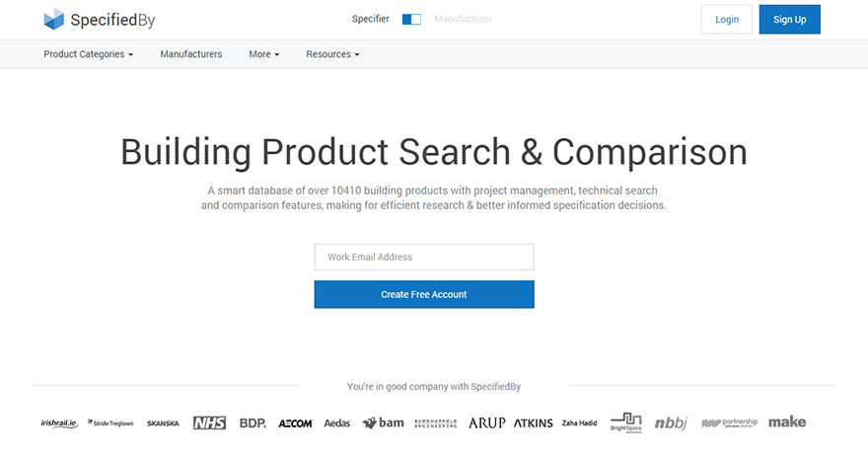Click the BrightSpace Architects logo
This screenshot has height=460, width=868.
pyautogui.click(x=625, y=422)
